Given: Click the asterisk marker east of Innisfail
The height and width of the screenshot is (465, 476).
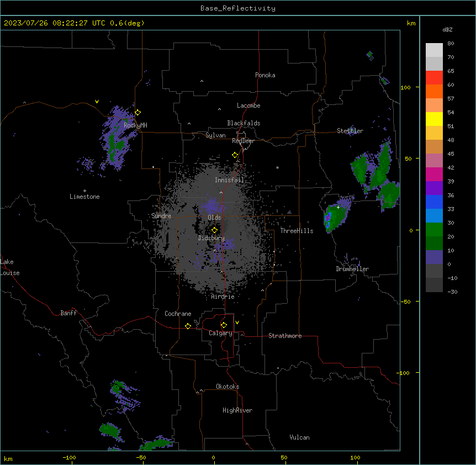Looking at the screenshot, I should click(x=277, y=167).
